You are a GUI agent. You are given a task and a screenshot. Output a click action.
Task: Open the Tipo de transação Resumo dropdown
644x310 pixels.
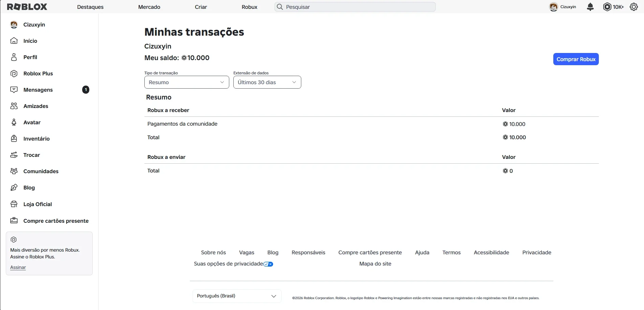coord(187,82)
